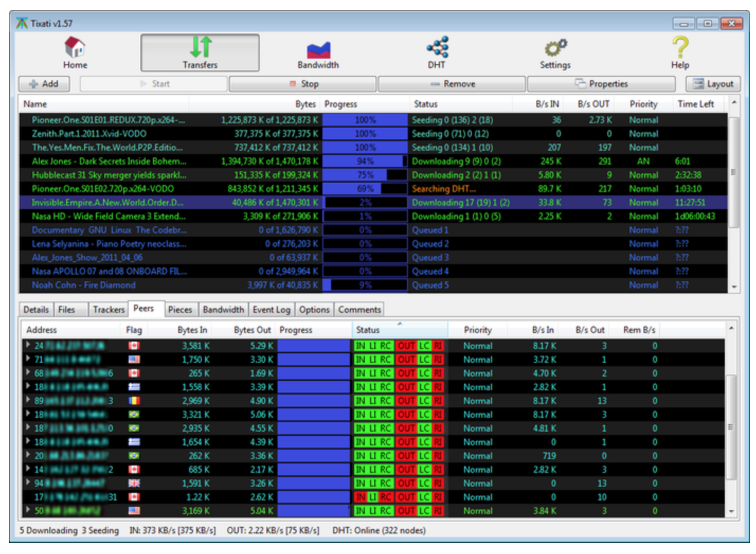The image size is (756, 554).
Task: Click the AN priority cell of Alex Jones
Action: point(643,161)
